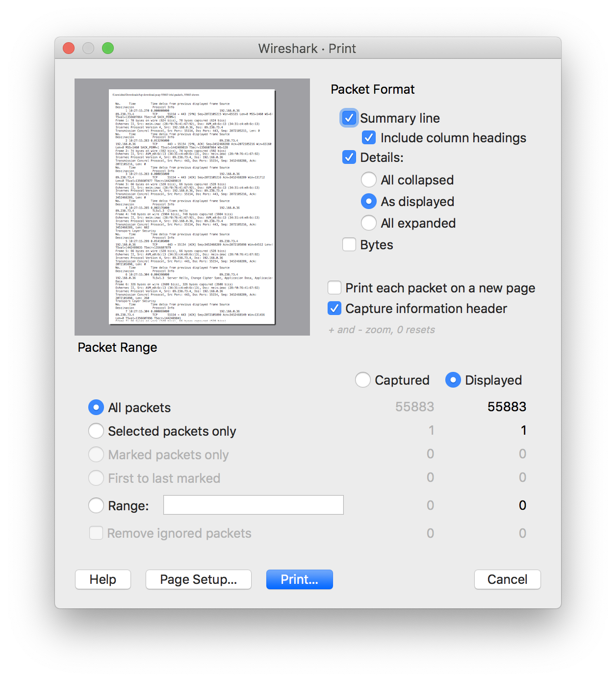Uncheck the Summary line checkbox
This screenshot has height=681, width=616.
point(349,118)
